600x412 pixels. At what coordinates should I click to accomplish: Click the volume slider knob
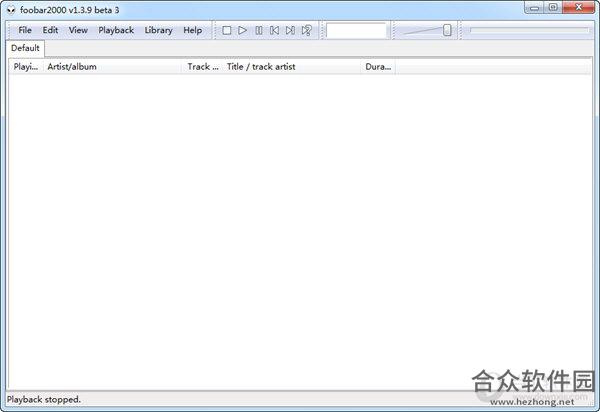point(447,30)
